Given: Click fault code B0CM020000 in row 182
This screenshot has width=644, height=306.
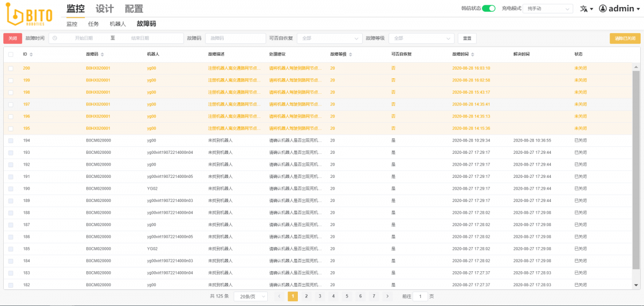Looking at the screenshot, I should click(x=99, y=285).
